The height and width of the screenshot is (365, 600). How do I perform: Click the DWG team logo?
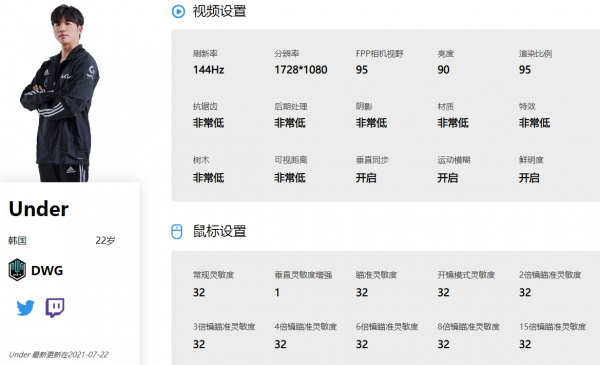pos(17,270)
